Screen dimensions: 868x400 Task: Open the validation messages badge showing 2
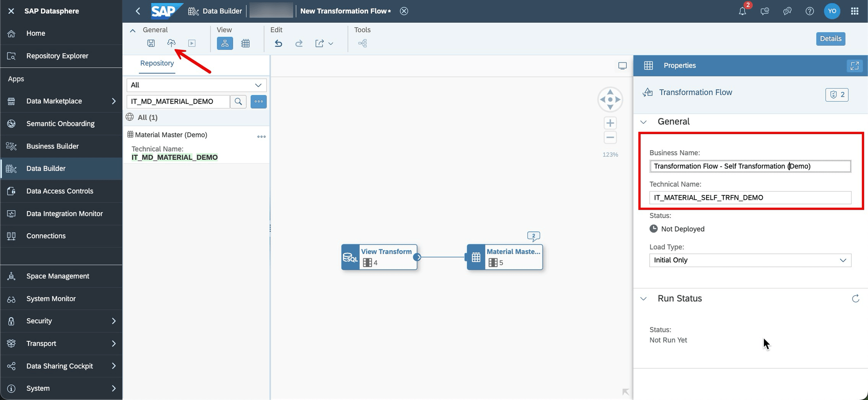(837, 94)
